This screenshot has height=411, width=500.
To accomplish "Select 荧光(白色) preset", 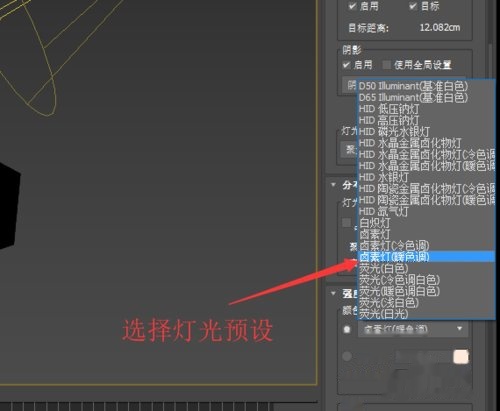I will pos(426,268).
